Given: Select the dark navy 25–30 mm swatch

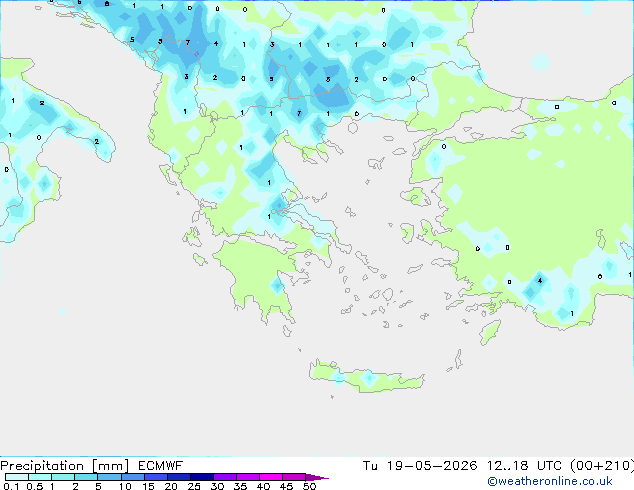Looking at the screenshot, I should click(x=202, y=477).
